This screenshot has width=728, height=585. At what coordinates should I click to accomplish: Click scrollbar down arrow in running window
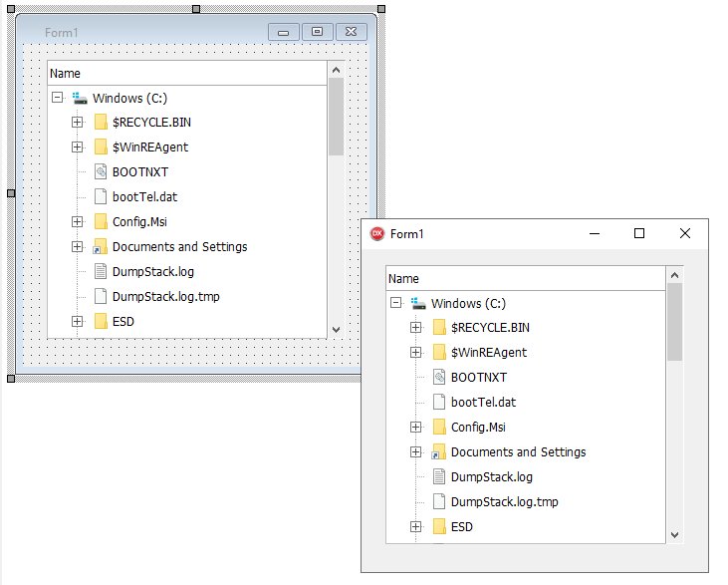(x=674, y=535)
